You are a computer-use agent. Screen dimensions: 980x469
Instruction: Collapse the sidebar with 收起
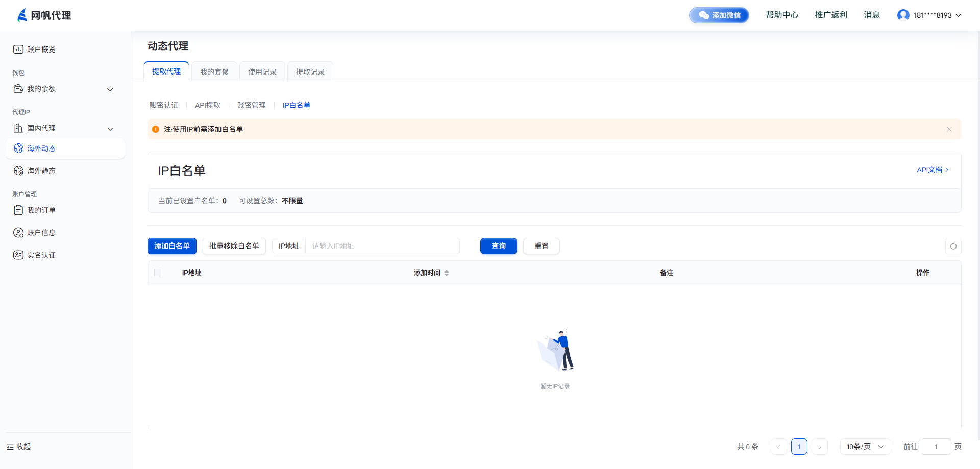19,447
